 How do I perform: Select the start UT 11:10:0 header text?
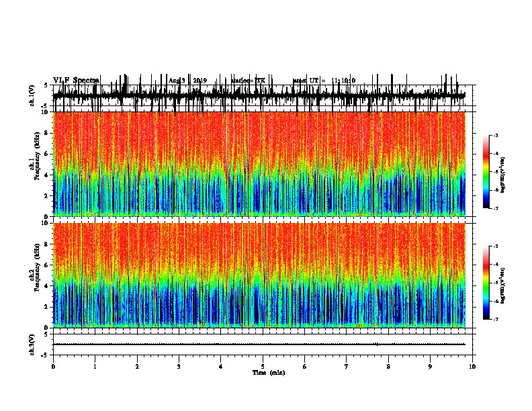point(324,81)
